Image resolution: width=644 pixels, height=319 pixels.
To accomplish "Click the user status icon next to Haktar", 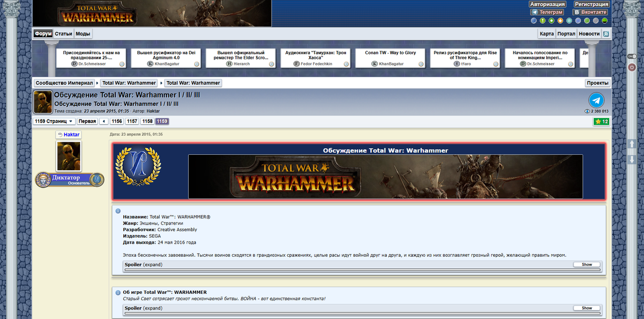I will [x=60, y=135].
